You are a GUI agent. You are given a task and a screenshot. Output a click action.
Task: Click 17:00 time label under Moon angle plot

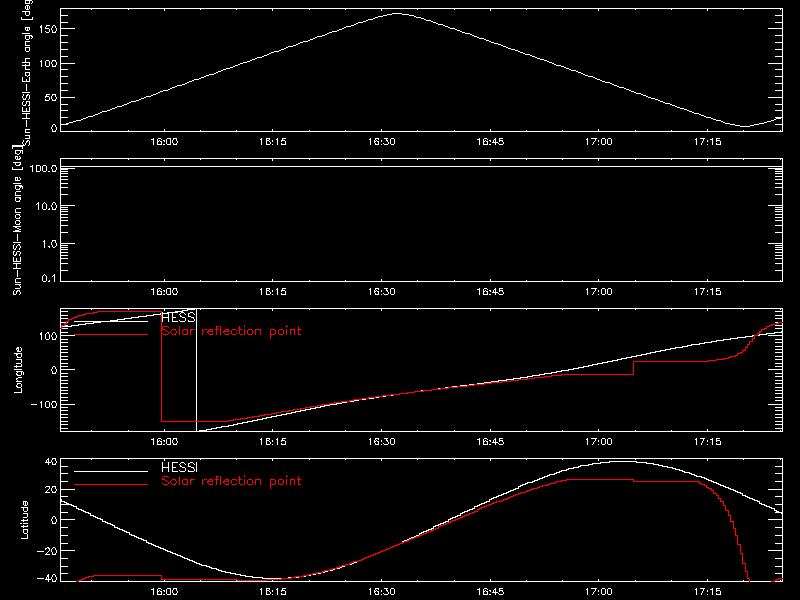pyautogui.click(x=598, y=292)
